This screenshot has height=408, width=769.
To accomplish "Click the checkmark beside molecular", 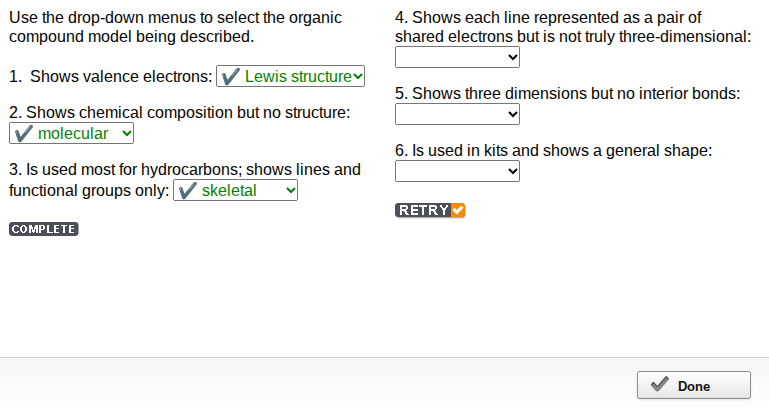I will (24, 133).
